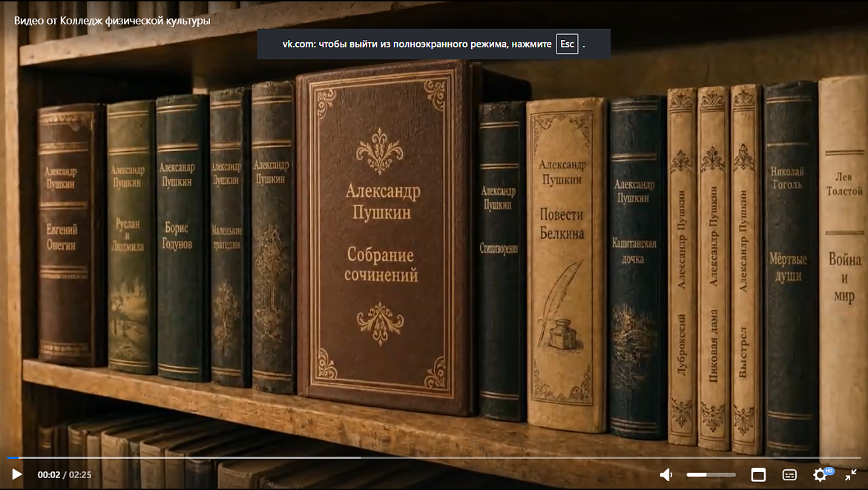Click the Esc key hint in the fullscreen notice

coord(567,44)
